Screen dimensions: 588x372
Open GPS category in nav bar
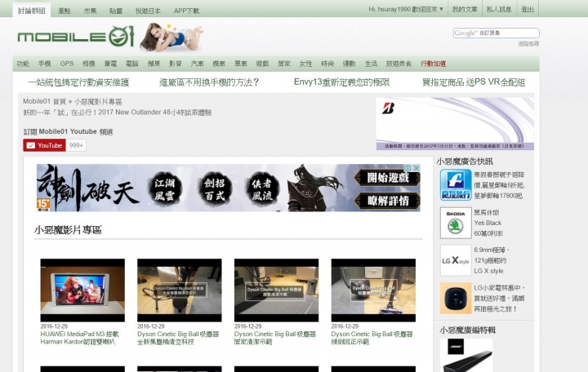click(x=67, y=64)
